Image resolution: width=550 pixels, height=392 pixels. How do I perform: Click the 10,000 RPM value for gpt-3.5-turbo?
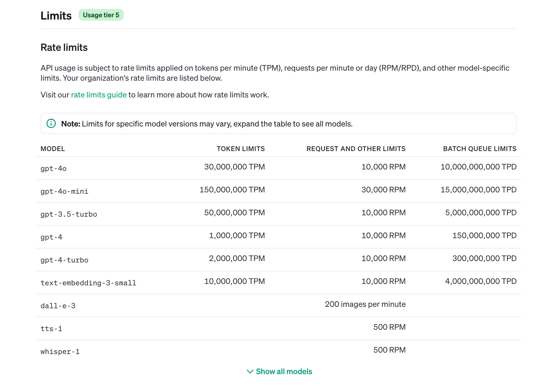click(383, 213)
